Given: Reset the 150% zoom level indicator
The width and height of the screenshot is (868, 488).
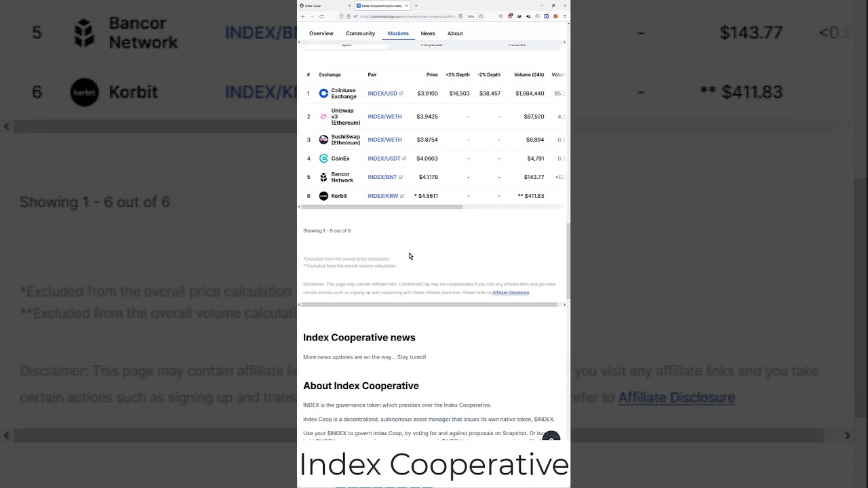Looking at the screenshot, I should click(471, 16).
